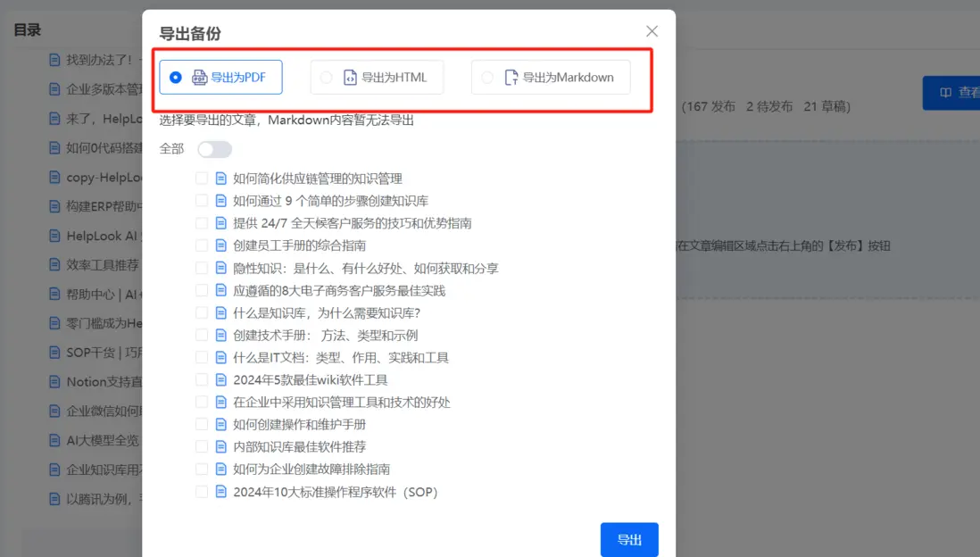
Task: Click the document icon beside 如何简化供应链管理的知识管理
Action: coord(220,178)
